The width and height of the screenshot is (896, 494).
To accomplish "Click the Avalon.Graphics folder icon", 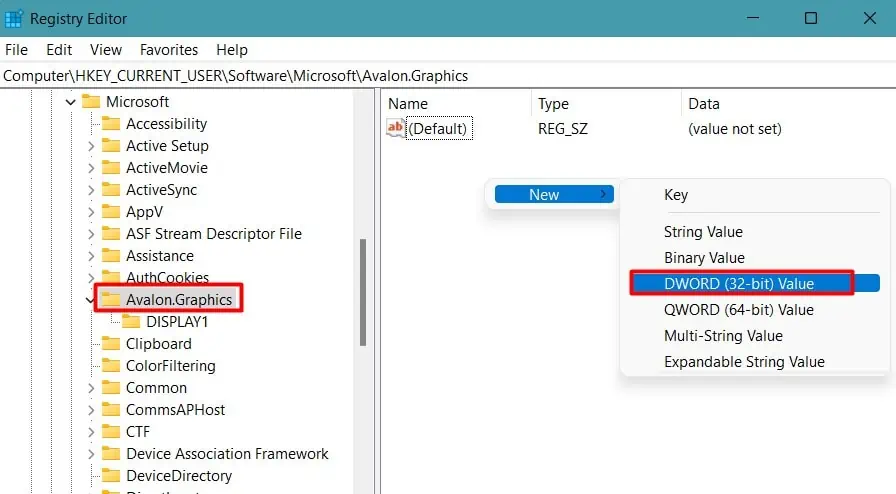I will (x=111, y=300).
